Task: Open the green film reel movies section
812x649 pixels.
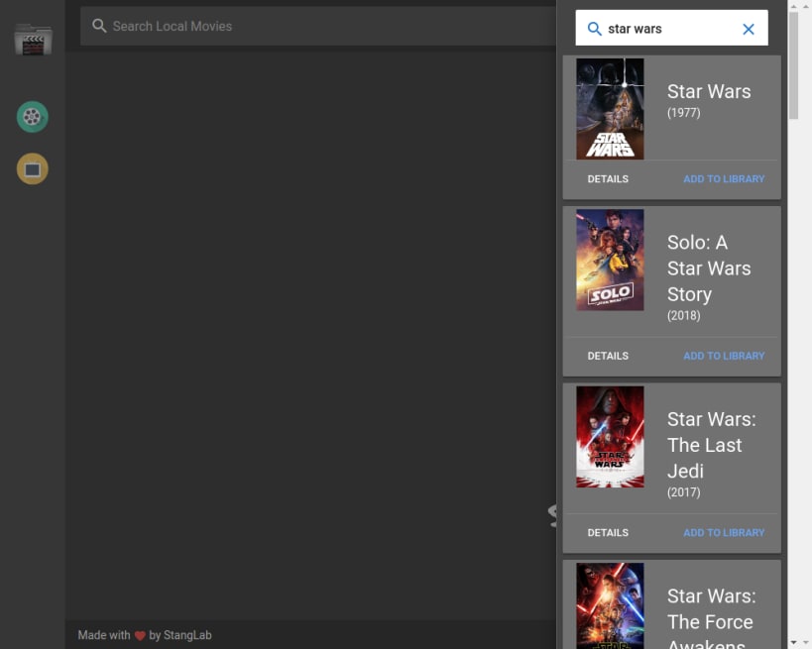Action: (32, 117)
